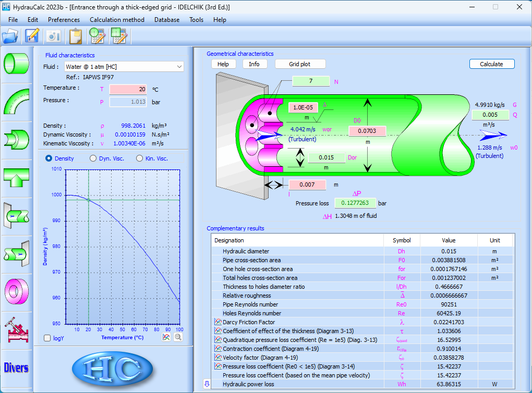Open the Darcy Friction Factor chart icon

218,322
